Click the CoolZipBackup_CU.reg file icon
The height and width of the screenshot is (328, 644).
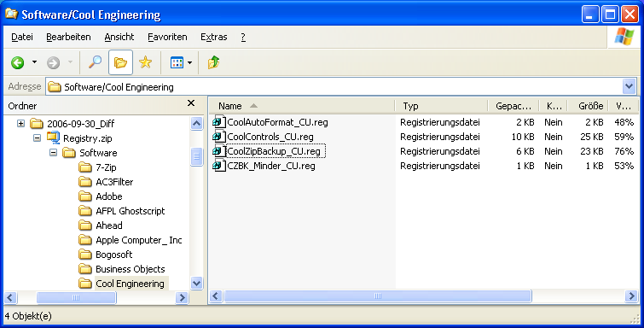218,151
